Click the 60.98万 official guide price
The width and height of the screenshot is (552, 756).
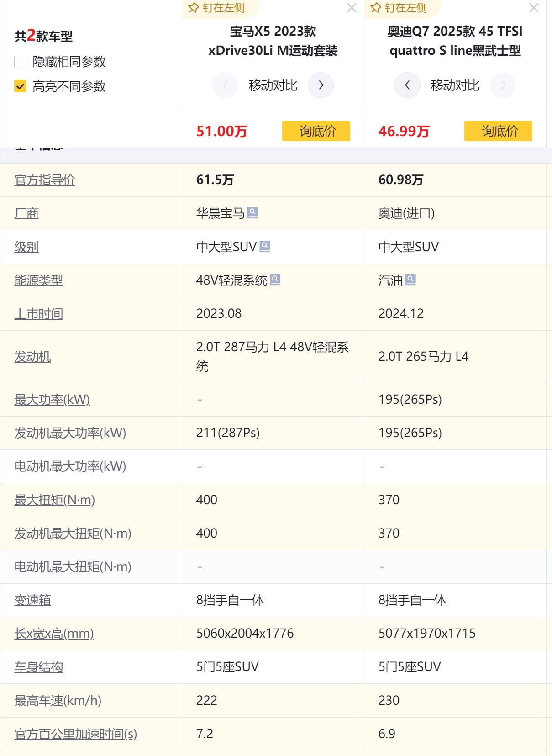pos(401,180)
